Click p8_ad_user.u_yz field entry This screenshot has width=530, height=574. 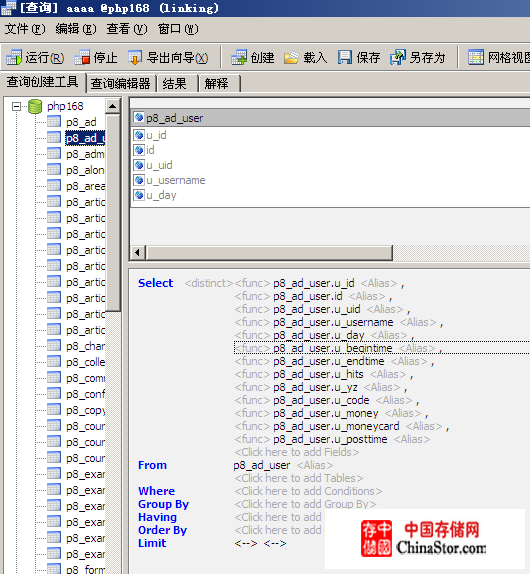tap(315, 387)
